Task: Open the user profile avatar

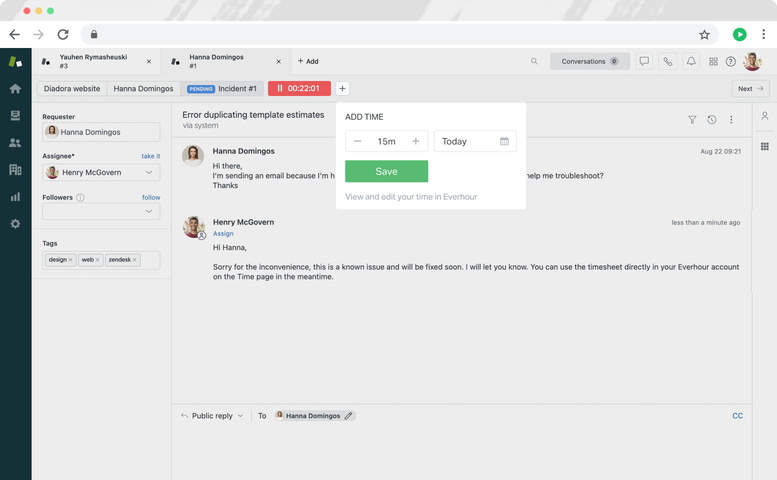Action: click(752, 61)
